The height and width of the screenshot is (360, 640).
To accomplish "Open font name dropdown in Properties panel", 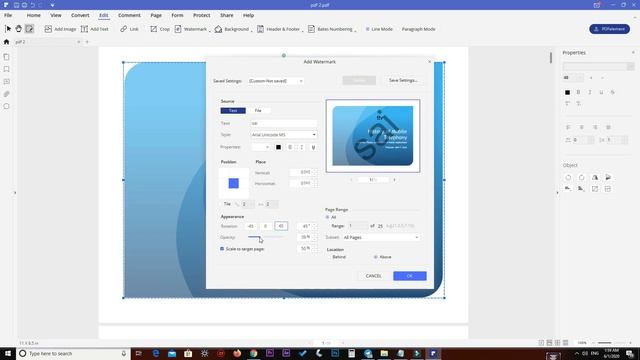I will coord(598,67).
